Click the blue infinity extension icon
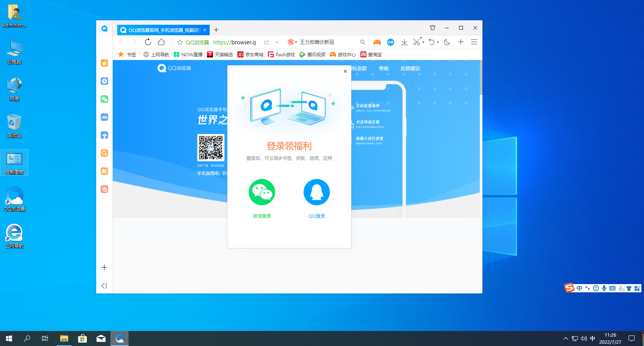The image size is (644, 346). pos(391,42)
